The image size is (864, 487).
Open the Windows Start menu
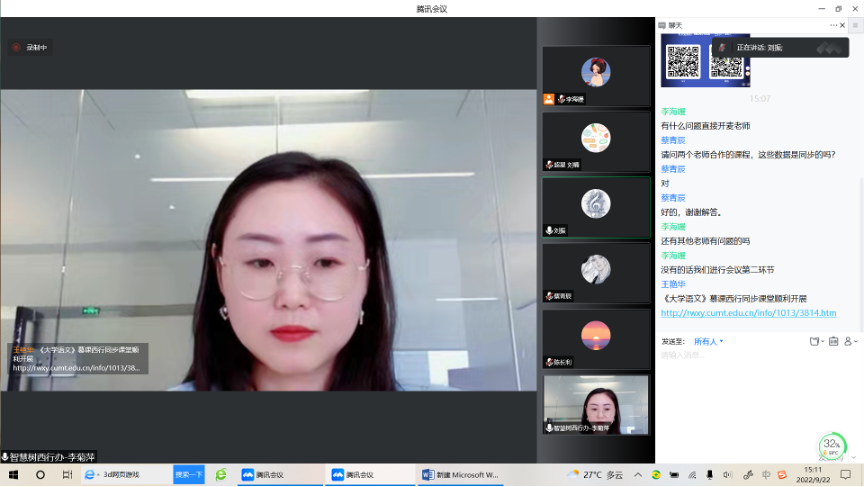pyautogui.click(x=13, y=474)
